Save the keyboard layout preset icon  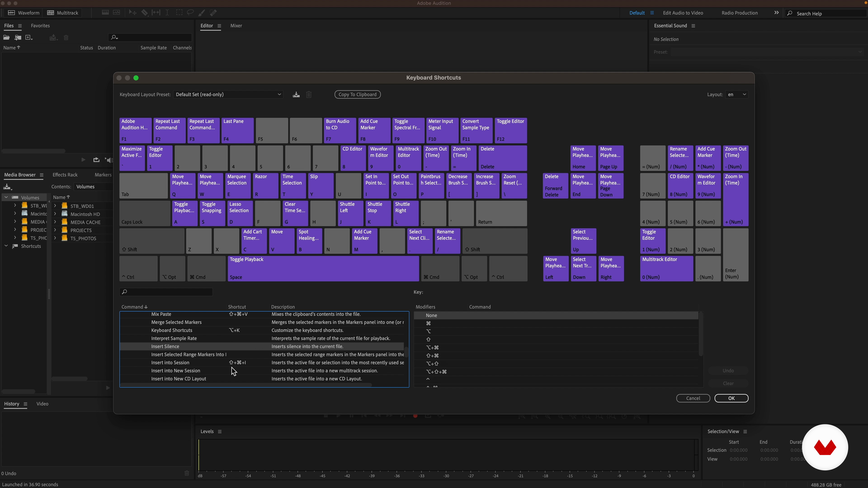(296, 95)
